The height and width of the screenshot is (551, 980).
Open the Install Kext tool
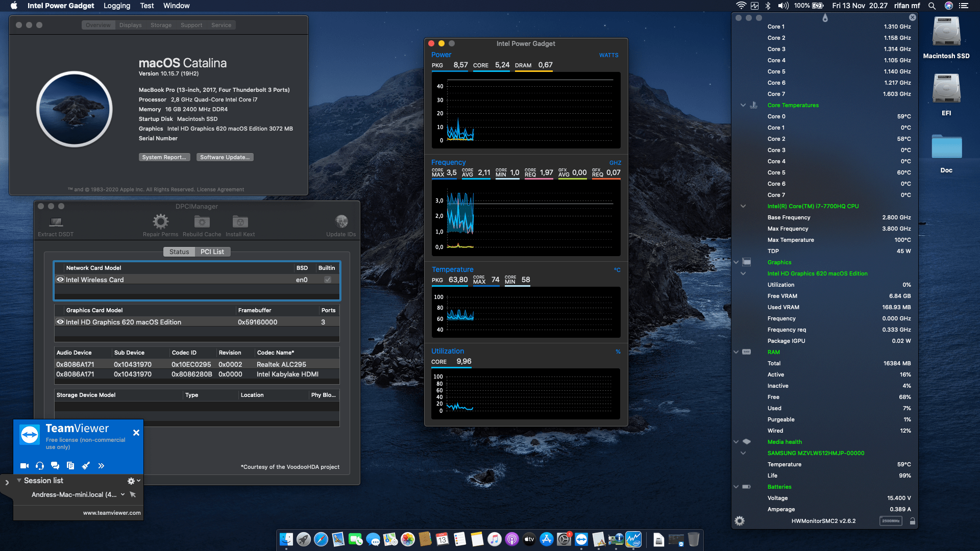[x=240, y=221]
